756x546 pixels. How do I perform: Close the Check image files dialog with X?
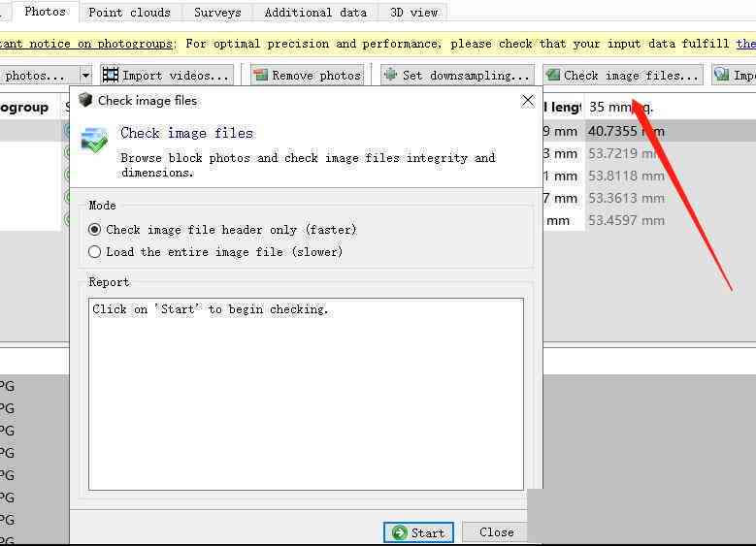click(528, 101)
